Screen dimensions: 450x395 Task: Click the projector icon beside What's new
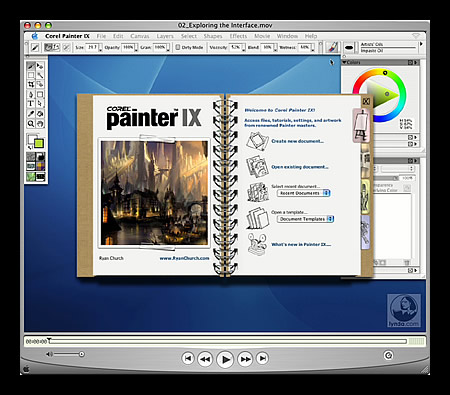click(x=257, y=244)
